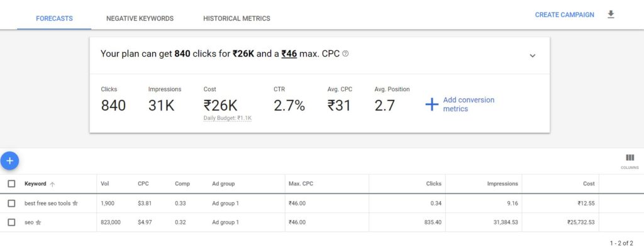Select the Forecasts tab
The image size is (644, 252).
coord(54,18)
